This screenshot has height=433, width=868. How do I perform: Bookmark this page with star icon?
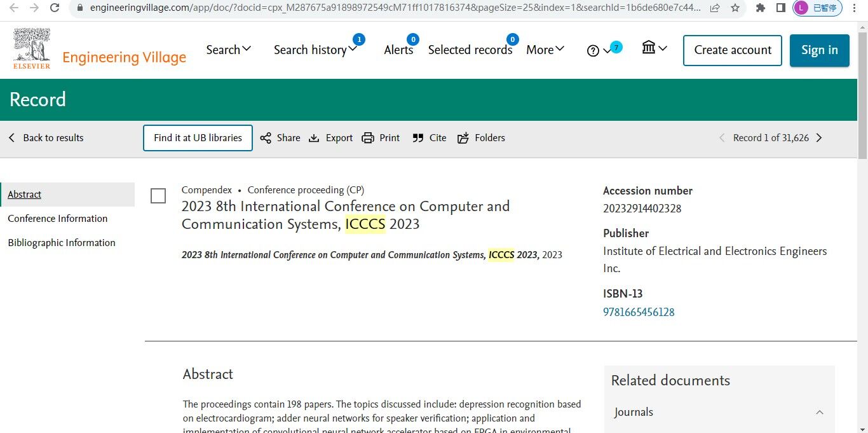[735, 8]
